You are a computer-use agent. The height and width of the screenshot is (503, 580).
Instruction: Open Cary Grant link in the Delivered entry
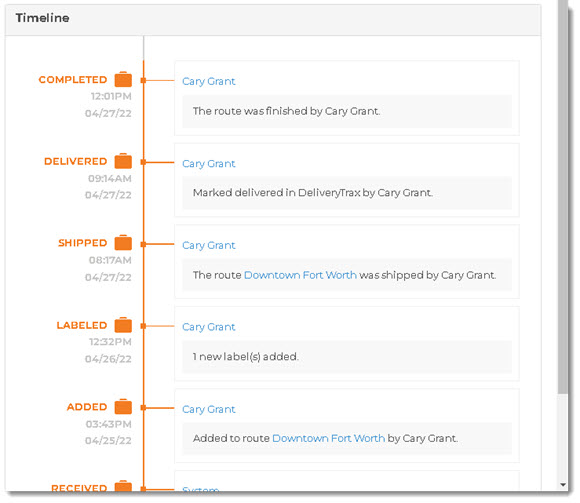tap(209, 163)
